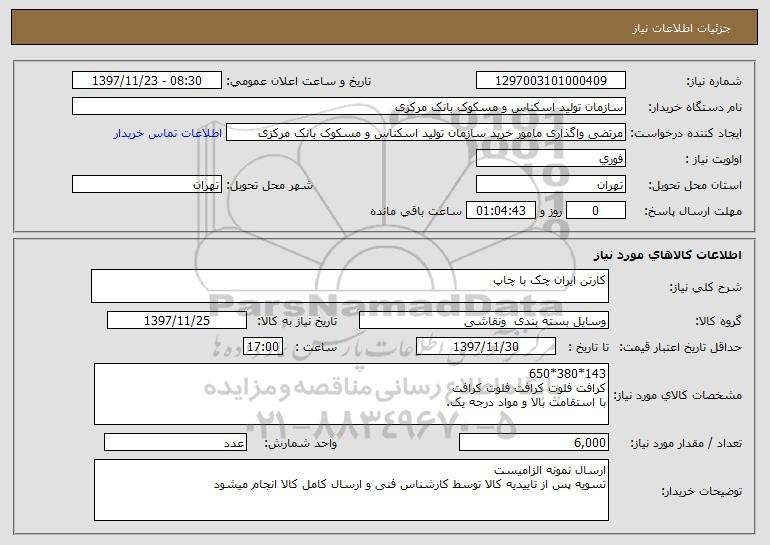Click the announcement date field 1397/11/23 - 08:30
The height and width of the screenshot is (545, 770).
point(147,80)
